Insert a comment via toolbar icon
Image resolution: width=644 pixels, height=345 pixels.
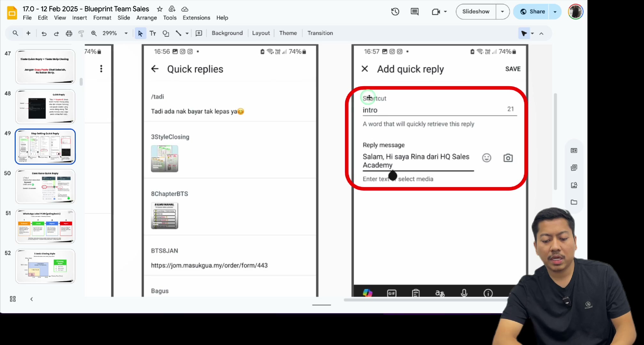(199, 33)
